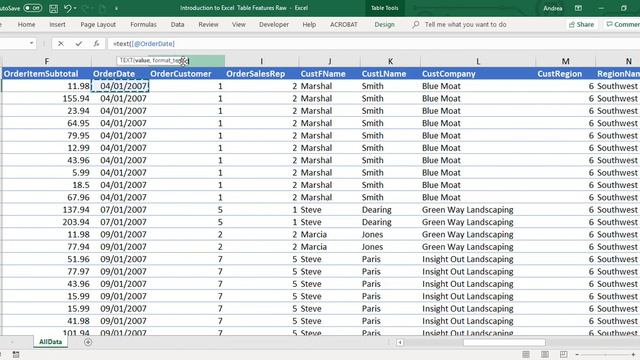Expand the Name Box dropdown arrow
This screenshot has width=640, height=360.
(x=31, y=43)
